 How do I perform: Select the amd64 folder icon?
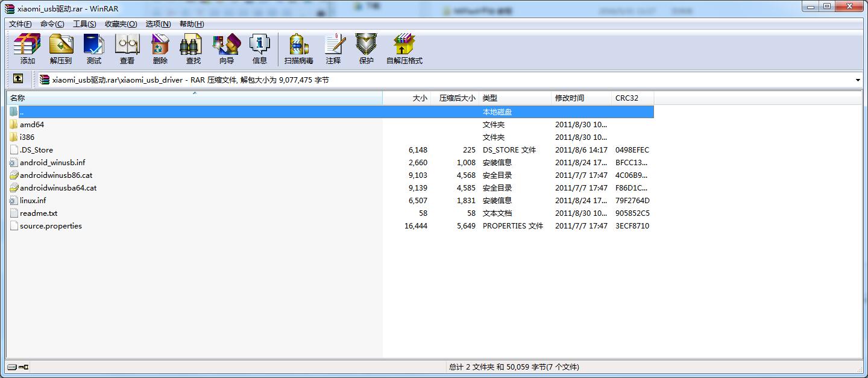pos(14,124)
